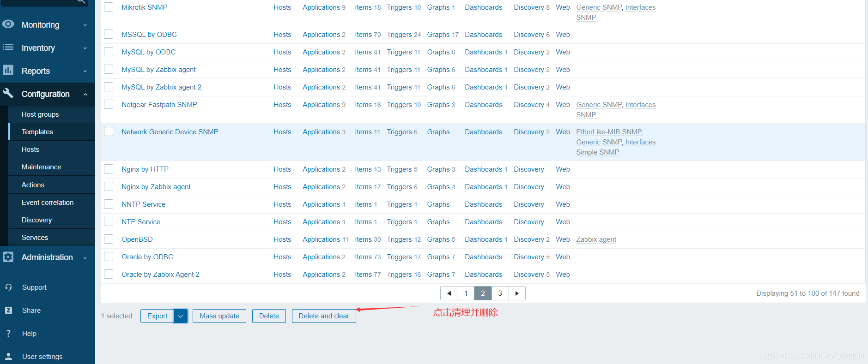
Task: Toggle Network Generic Device SNMP checkbox
Action: pyautogui.click(x=109, y=131)
